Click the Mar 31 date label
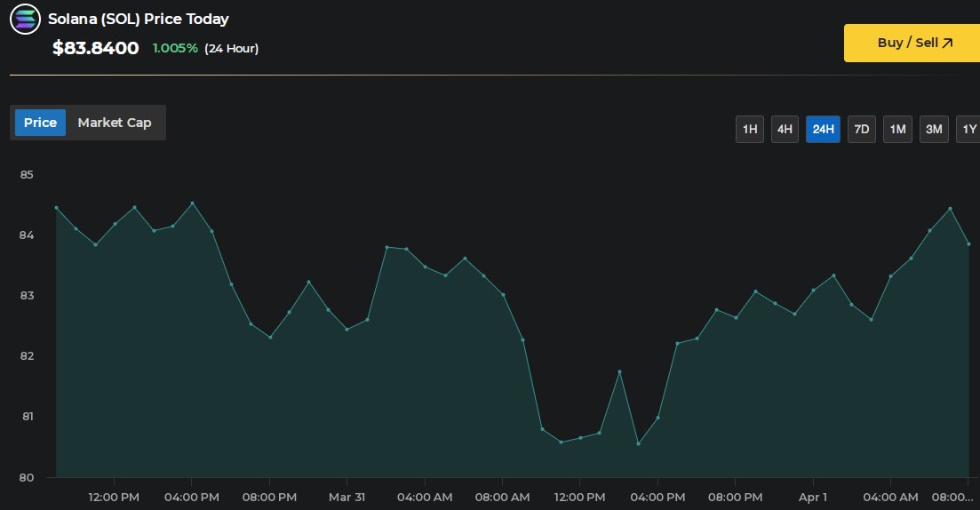Image resolution: width=980 pixels, height=510 pixels. tap(347, 497)
